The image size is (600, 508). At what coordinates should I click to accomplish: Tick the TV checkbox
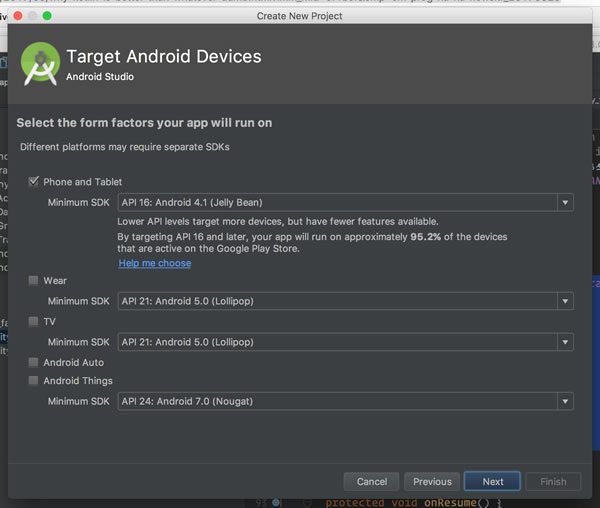(x=34, y=322)
